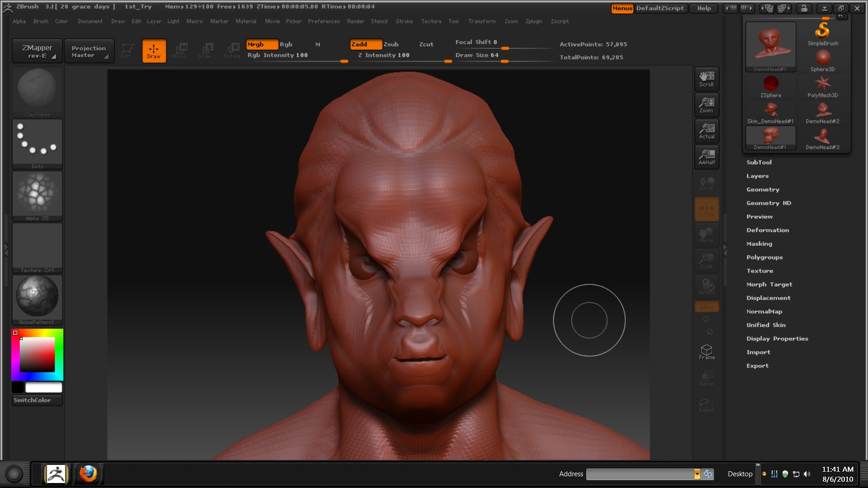The image size is (868, 488).
Task: Open the Deformation section
Action: 768,230
